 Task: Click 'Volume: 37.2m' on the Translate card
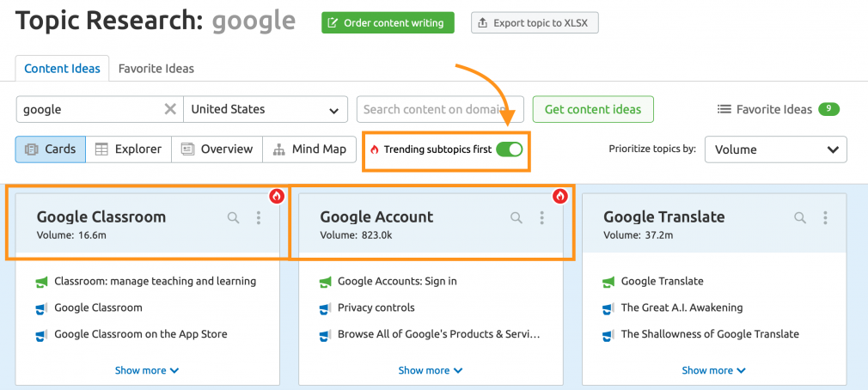click(639, 235)
